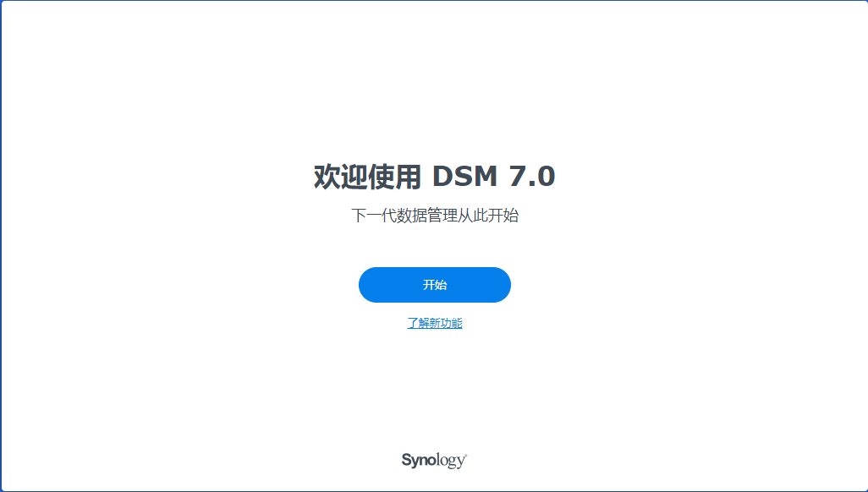Click the blue 开始 button

[x=435, y=284]
